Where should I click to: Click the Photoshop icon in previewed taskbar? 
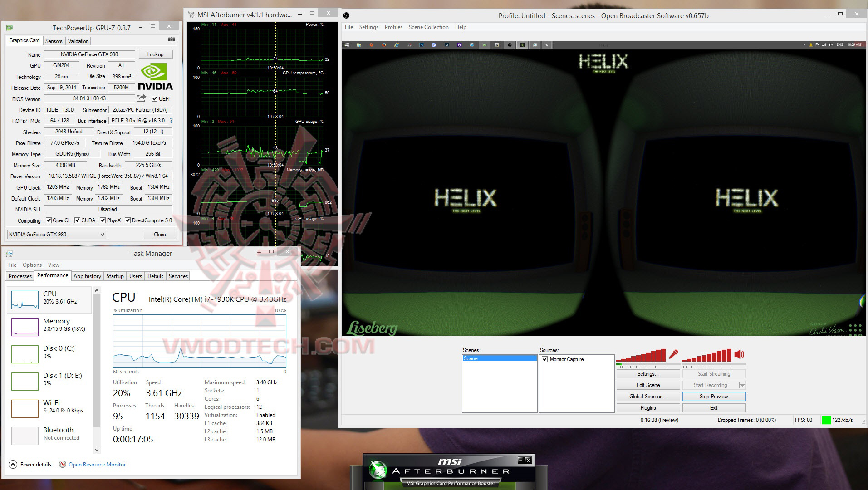pyautogui.click(x=422, y=45)
